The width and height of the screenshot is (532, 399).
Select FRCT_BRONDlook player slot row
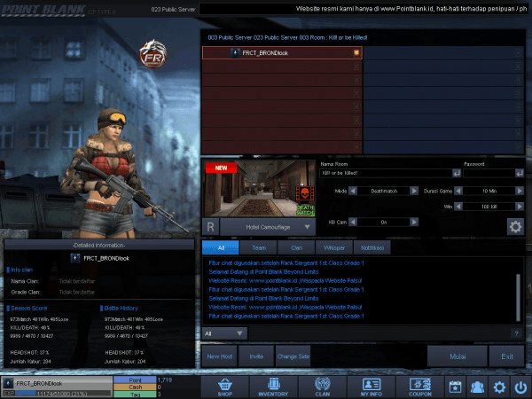282,52
